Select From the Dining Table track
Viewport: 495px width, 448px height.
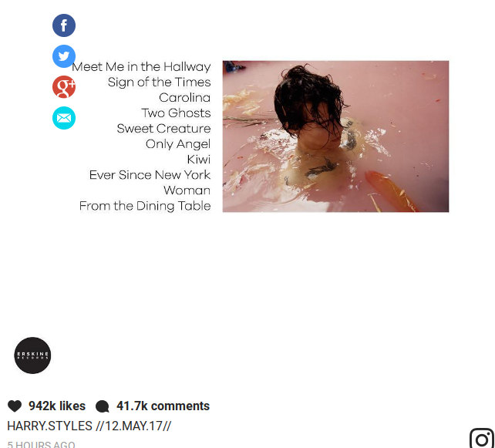click(x=145, y=206)
